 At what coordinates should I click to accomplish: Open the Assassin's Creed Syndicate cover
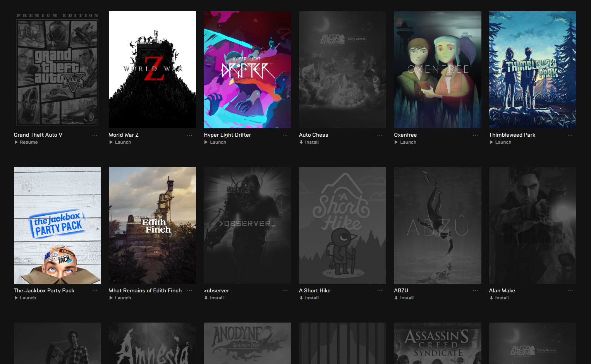coord(438,343)
